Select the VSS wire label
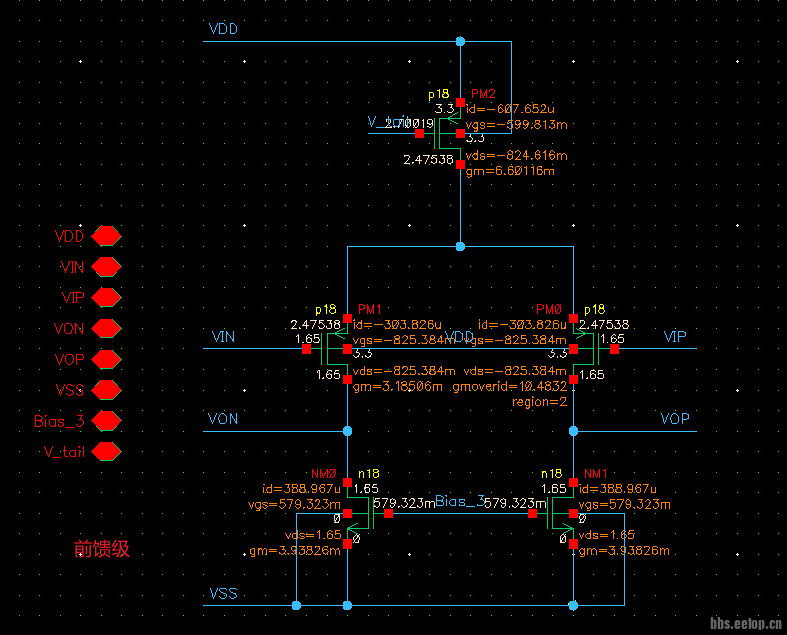The image size is (787, 635). [223, 593]
